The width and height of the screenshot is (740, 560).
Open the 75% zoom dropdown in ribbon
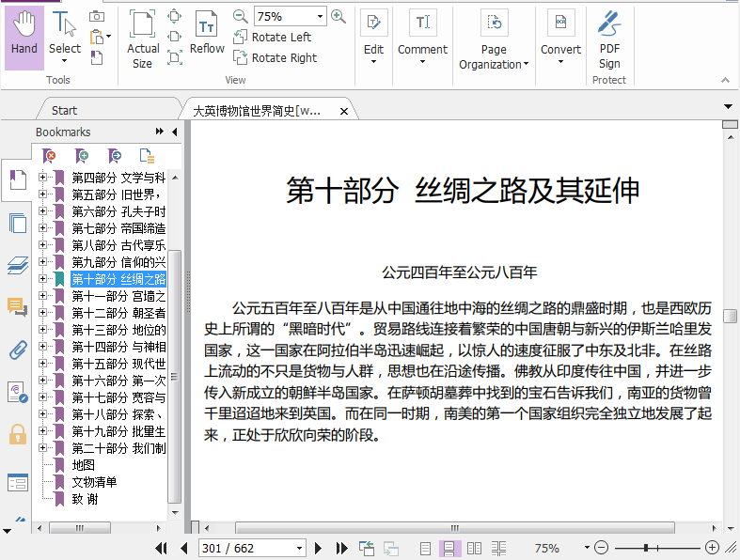point(320,16)
